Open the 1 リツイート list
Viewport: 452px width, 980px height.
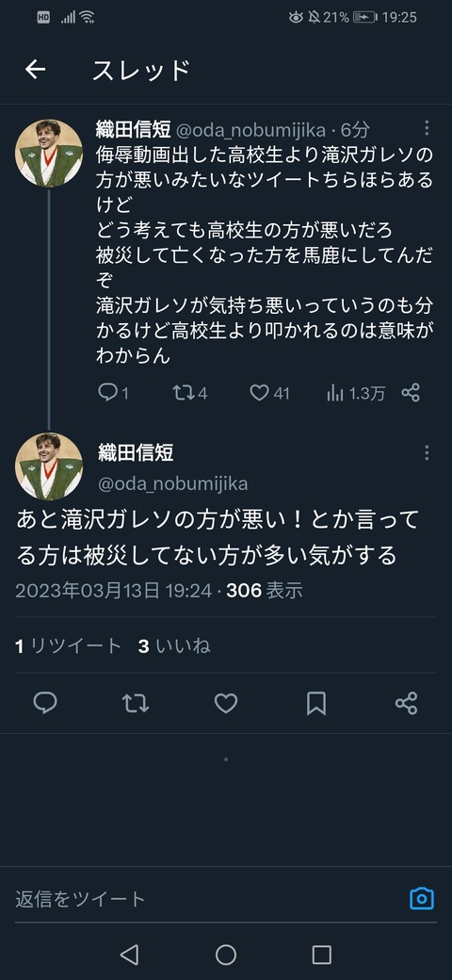click(69, 645)
